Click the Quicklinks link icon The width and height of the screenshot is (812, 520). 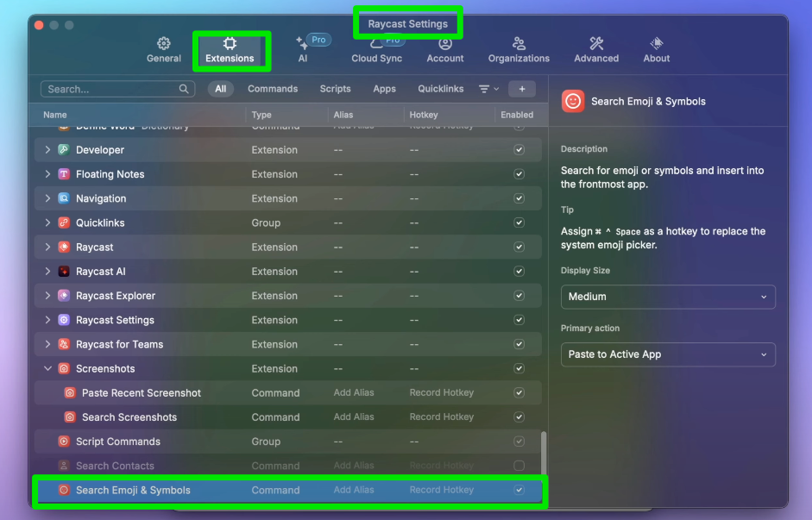[64, 222]
